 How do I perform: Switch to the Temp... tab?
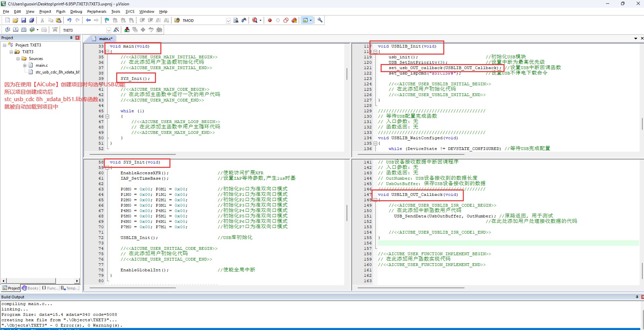click(x=70, y=288)
